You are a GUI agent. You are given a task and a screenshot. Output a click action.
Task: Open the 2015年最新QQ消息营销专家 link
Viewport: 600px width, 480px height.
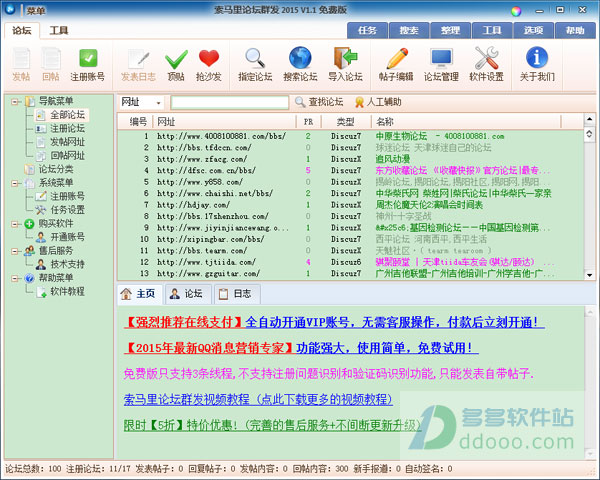click(301, 348)
